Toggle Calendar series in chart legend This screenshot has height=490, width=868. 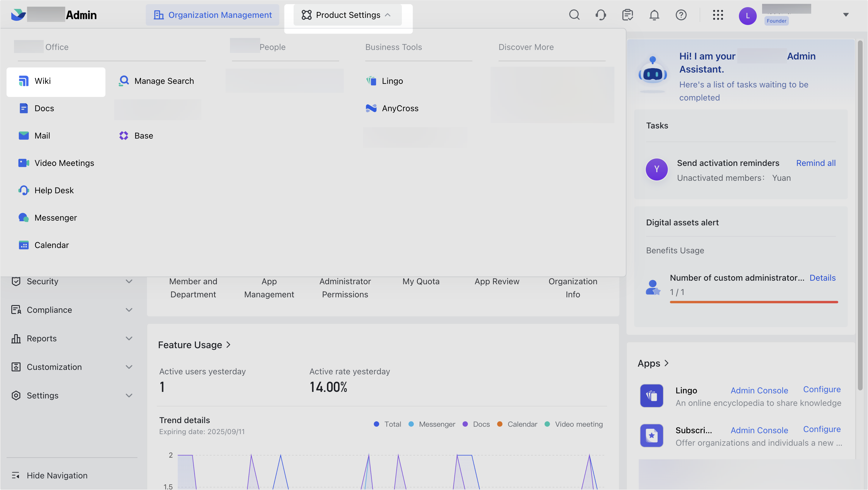(x=517, y=424)
